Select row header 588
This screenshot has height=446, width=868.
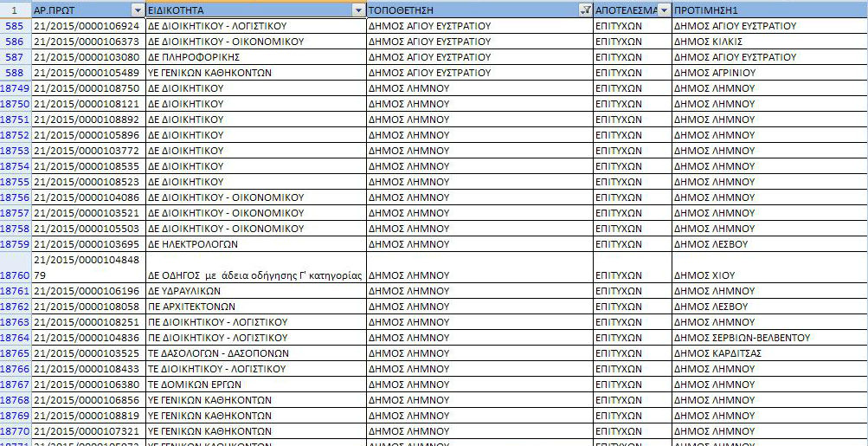[x=16, y=73]
